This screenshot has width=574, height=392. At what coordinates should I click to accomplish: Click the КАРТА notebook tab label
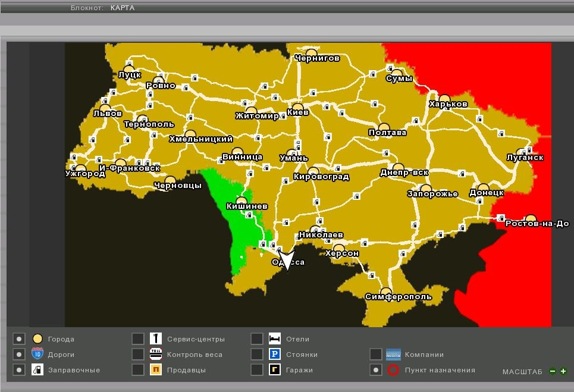point(122,8)
